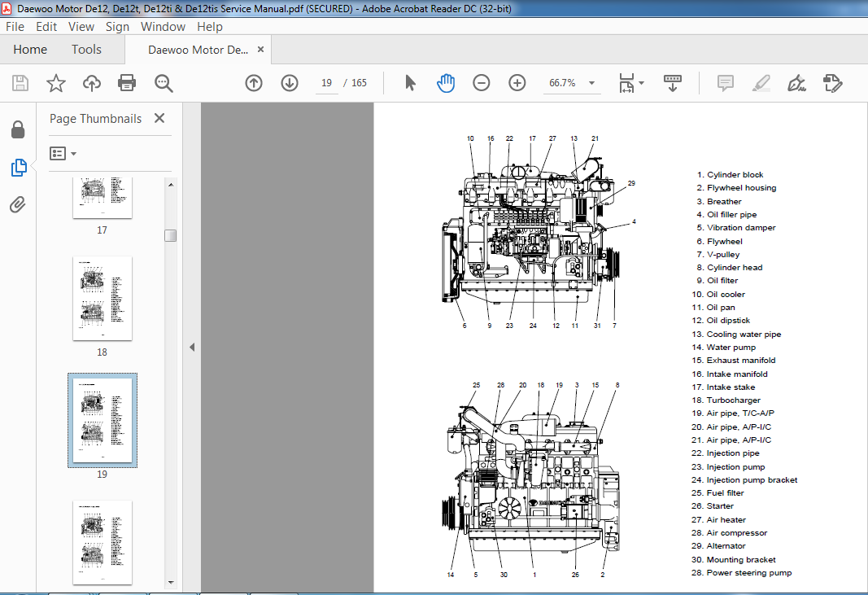The height and width of the screenshot is (595, 868).
Task: Click thumbnail scrollbar down arrow
Action: [x=171, y=582]
